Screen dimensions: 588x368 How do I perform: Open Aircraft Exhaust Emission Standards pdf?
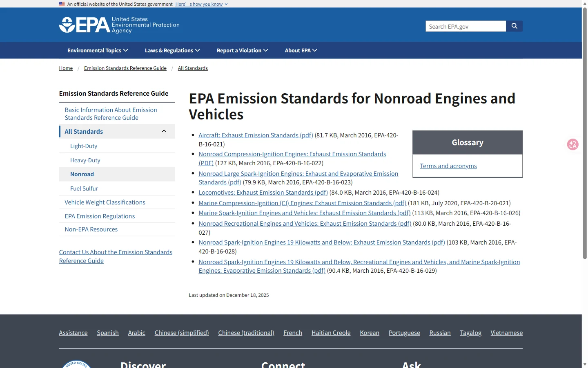click(256, 135)
